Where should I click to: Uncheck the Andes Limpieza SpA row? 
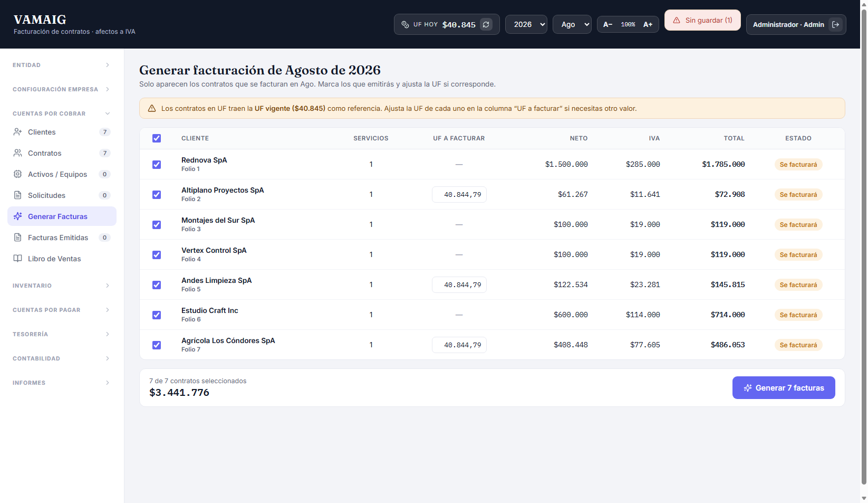(157, 285)
